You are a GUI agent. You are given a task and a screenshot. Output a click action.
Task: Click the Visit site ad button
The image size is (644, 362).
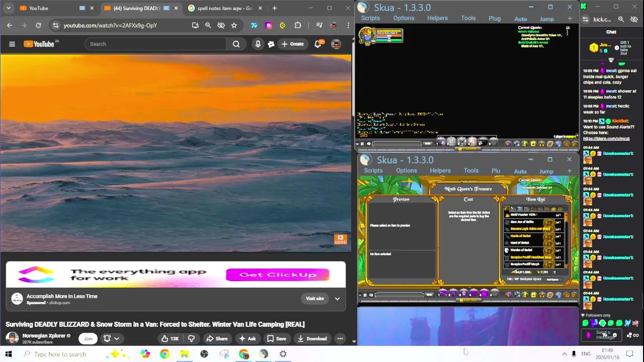[315, 299]
